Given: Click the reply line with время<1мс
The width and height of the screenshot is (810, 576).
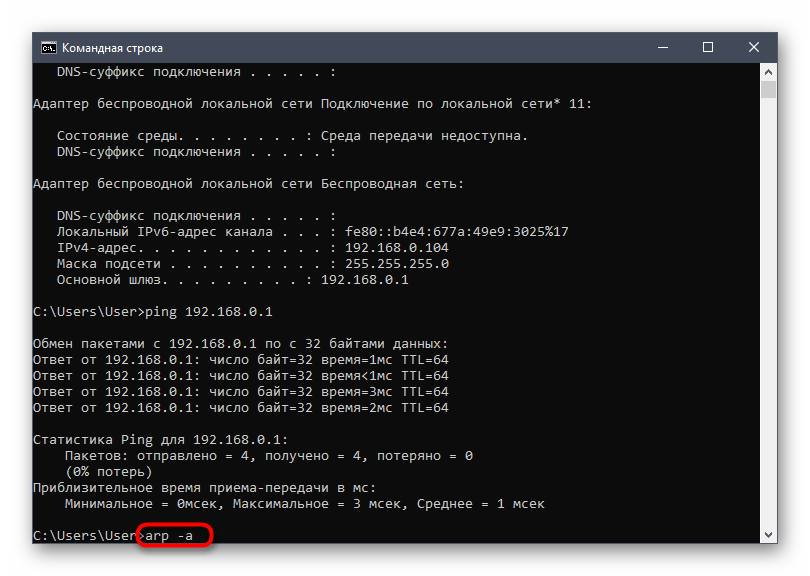Looking at the screenshot, I should (241, 376).
